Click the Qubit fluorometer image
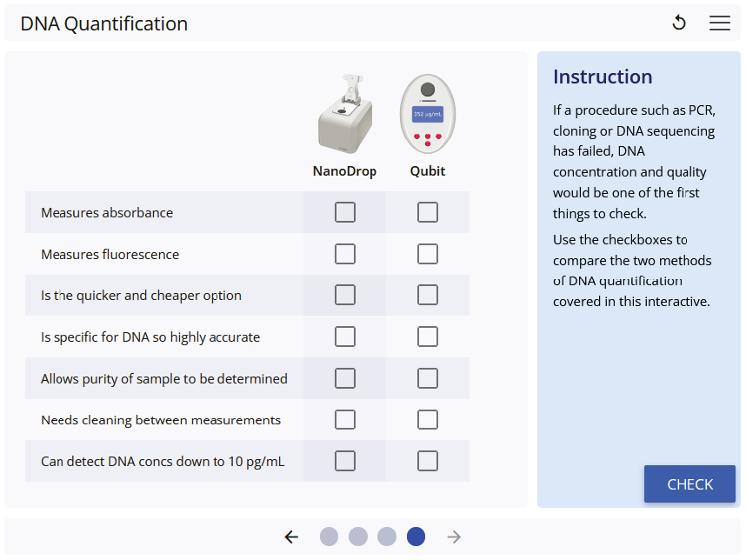The image size is (746, 560). (x=428, y=114)
